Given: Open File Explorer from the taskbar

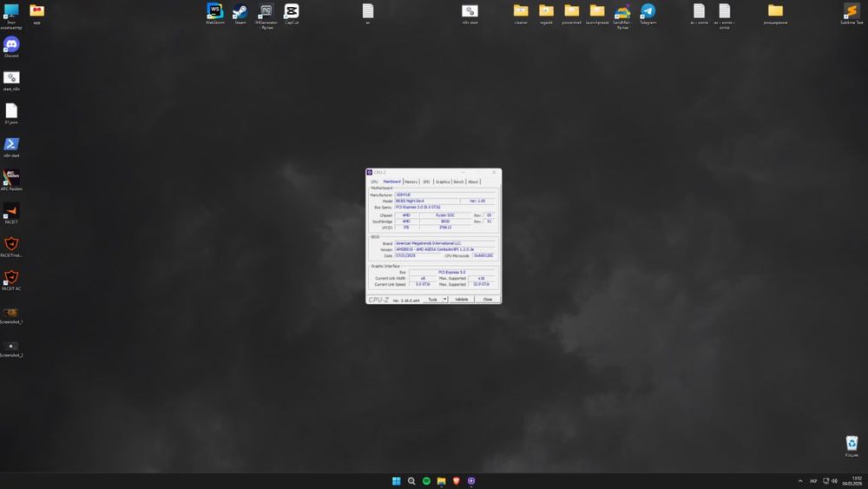Looking at the screenshot, I should tap(441, 480).
